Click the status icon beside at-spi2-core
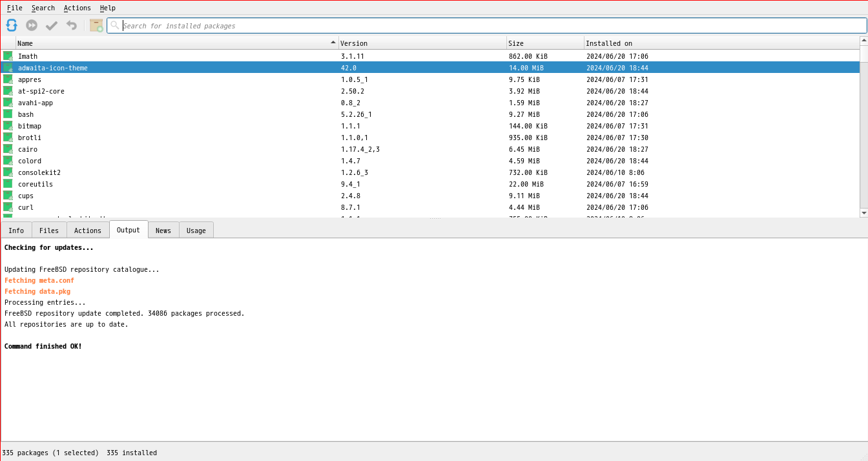 click(x=8, y=91)
